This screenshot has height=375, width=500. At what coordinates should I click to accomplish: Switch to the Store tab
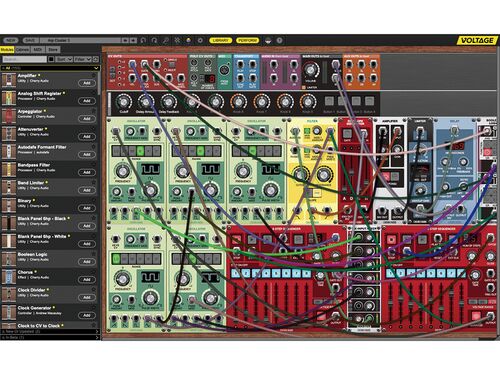(53, 49)
